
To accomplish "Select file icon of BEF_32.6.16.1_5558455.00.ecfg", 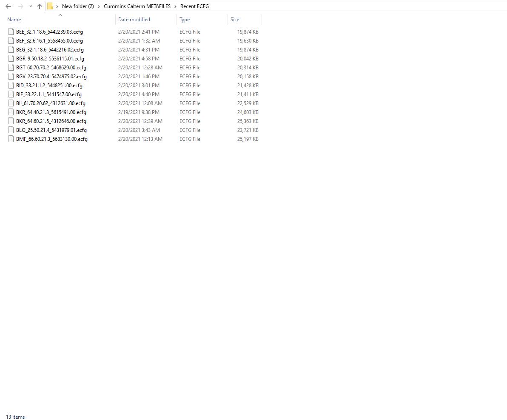I will (11, 41).
